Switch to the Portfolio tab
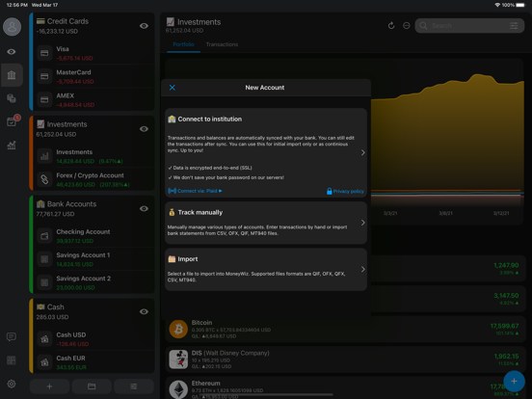Image resolution: width=532 pixels, height=399 pixels. [183, 44]
